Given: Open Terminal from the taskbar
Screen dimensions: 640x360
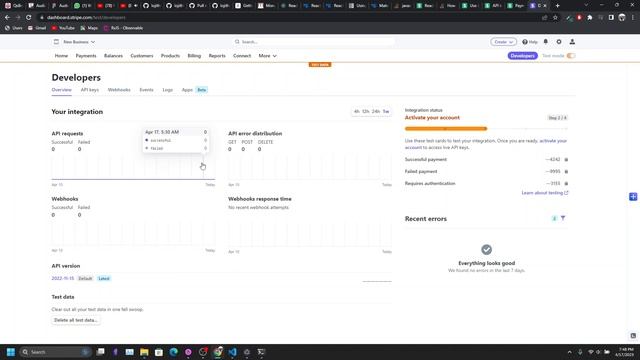Looking at the screenshot, I should 262,352.
